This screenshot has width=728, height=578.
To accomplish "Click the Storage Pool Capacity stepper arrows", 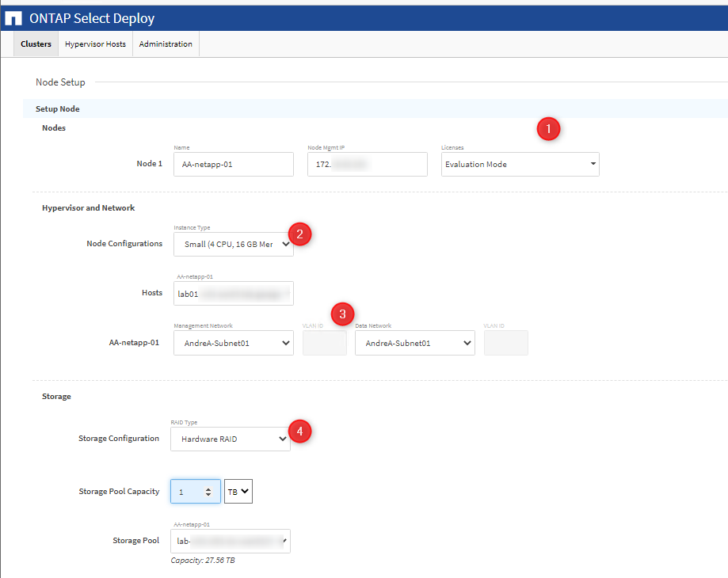I will pos(208,492).
